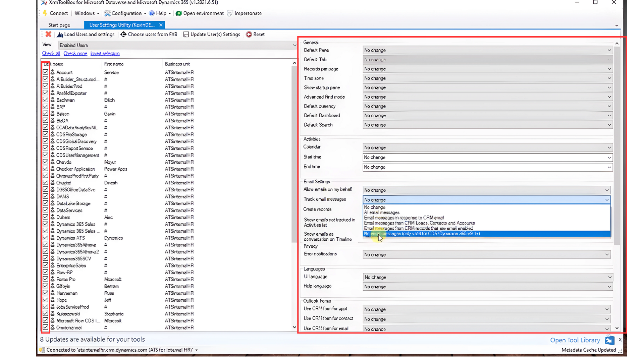
Task: Open the View Enabled Users dropdown
Action: pyautogui.click(x=177, y=45)
